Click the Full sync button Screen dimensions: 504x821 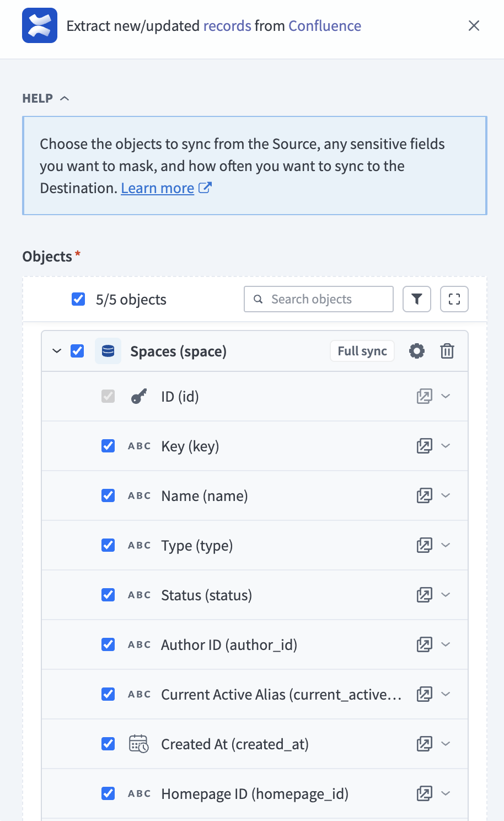362,351
